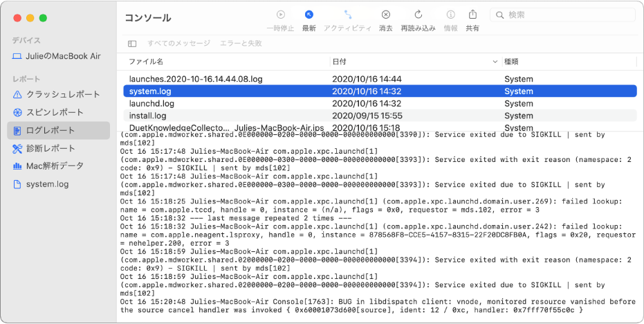Click date 2020/10/16 14:44 cell
The height and width of the screenshot is (324, 644).
pyautogui.click(x=367, y=79)
